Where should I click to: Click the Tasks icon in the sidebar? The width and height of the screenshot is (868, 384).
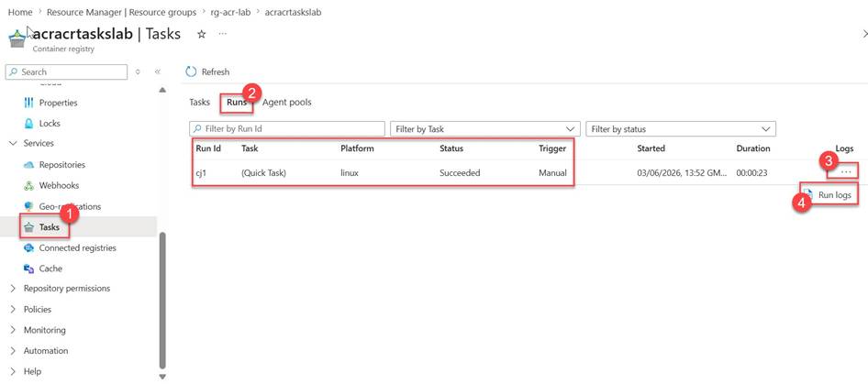point(28,227)
